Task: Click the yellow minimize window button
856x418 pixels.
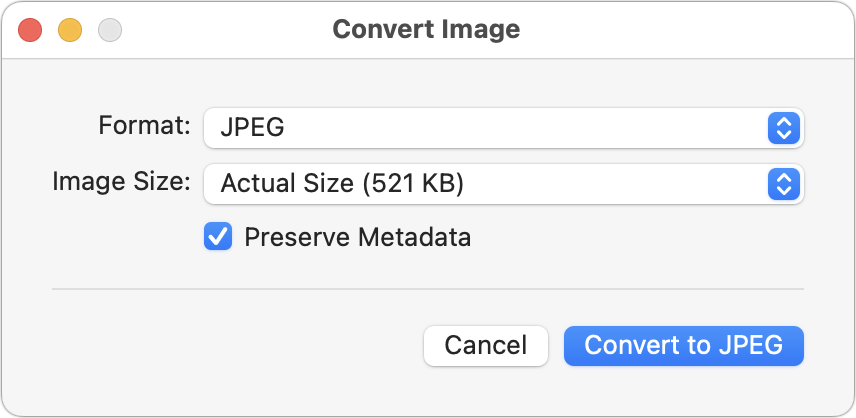Action: tap(70, 30)
